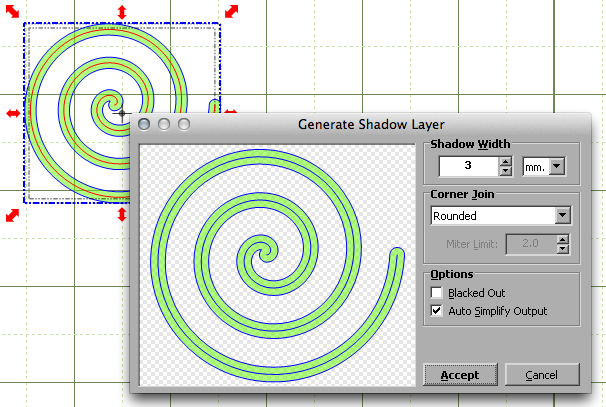Screen dimensions: 606x407
Task: Open the Corner Join Rounded dropdown
Action: (563, 215)
